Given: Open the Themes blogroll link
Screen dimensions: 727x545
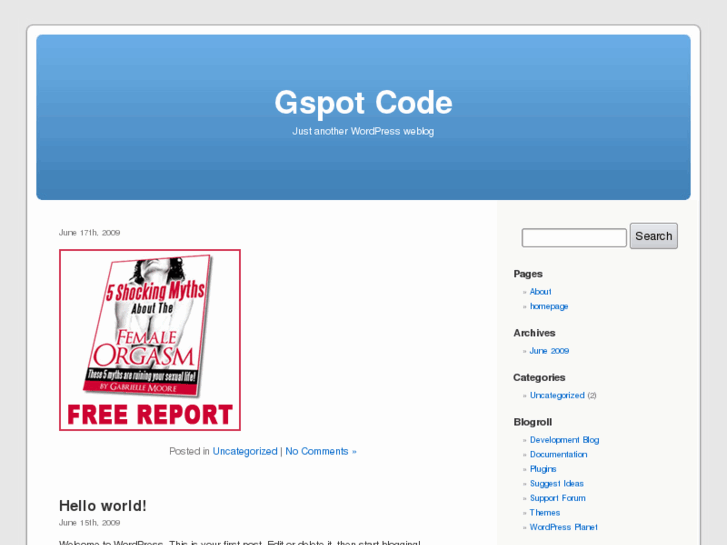Looking at the screenshot, I should click(x=545, y=513).
